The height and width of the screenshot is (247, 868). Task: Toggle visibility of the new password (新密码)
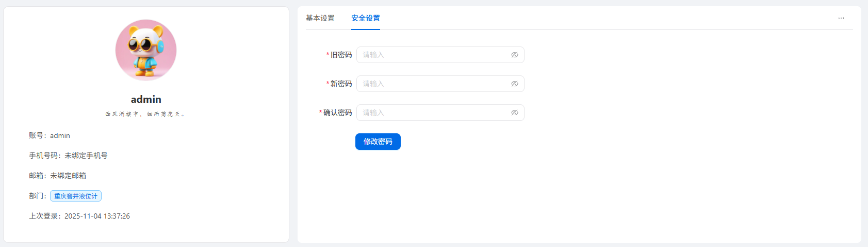click(514, 84)
